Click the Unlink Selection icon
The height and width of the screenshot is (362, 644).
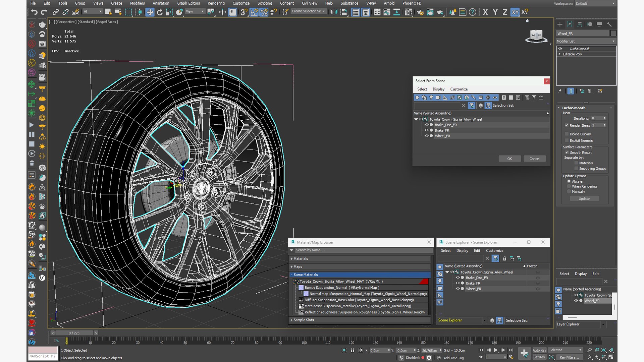coord(65,12)
